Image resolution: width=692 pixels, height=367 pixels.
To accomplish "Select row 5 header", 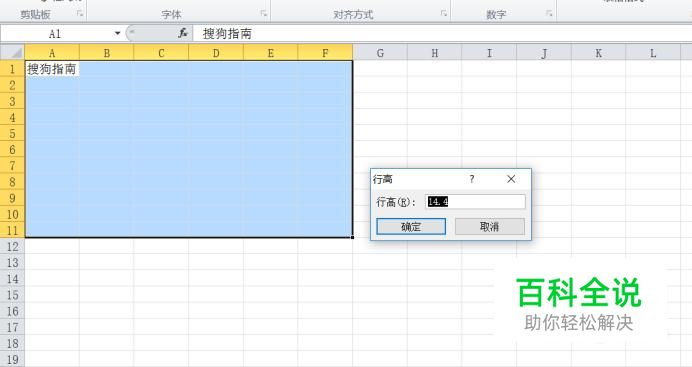I will [12, 133].
